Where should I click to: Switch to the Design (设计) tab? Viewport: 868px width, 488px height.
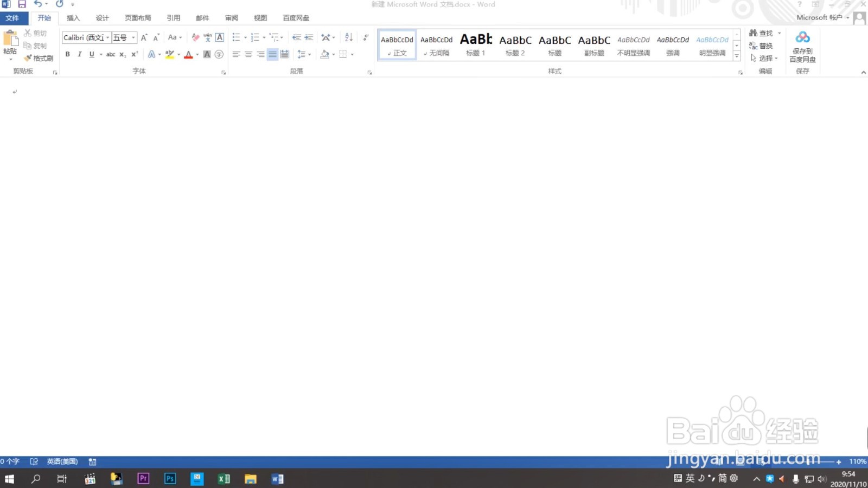[x=103, y=18]
